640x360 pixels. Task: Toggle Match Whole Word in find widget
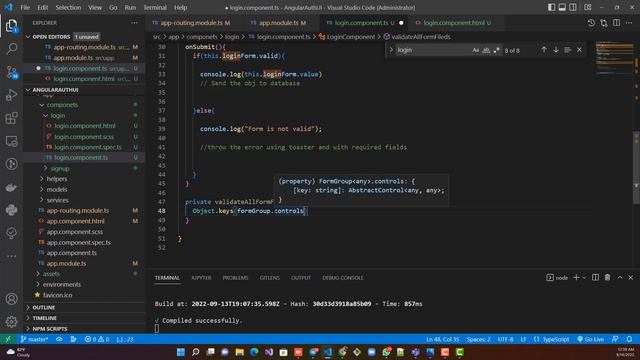(486, 50)
